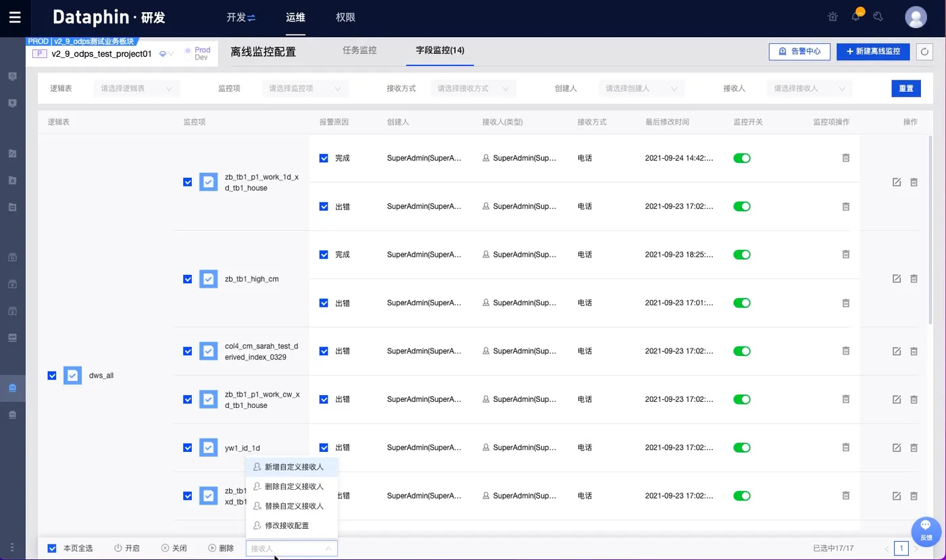
Task: Open the 监控项 filter dropdown
Action: pyautogui.click(x=305, y=88)
